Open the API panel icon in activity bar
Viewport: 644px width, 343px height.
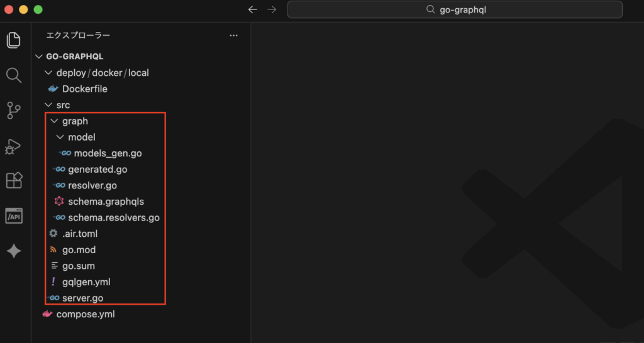[14, 216]
